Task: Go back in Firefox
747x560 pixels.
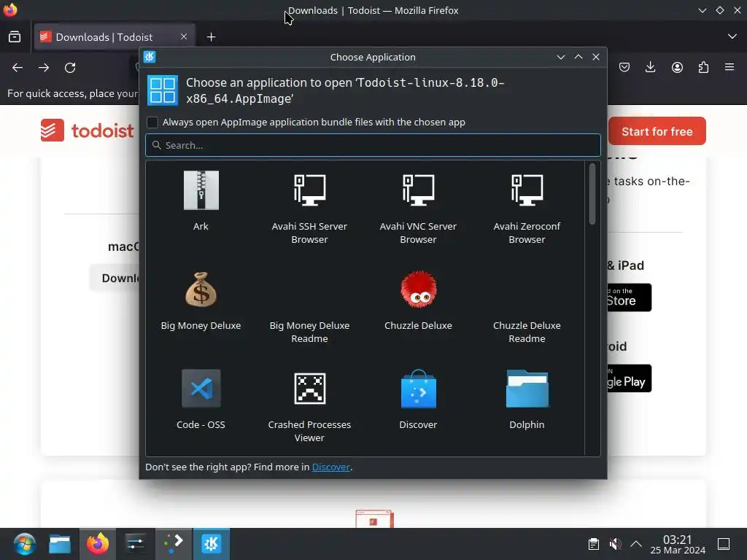Action: 18,68
